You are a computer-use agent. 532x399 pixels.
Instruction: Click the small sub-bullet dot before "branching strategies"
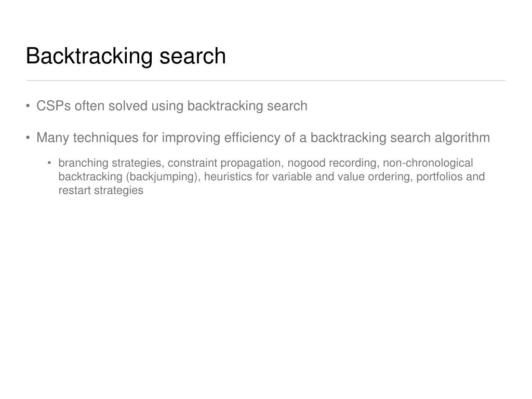pos(49,163)
